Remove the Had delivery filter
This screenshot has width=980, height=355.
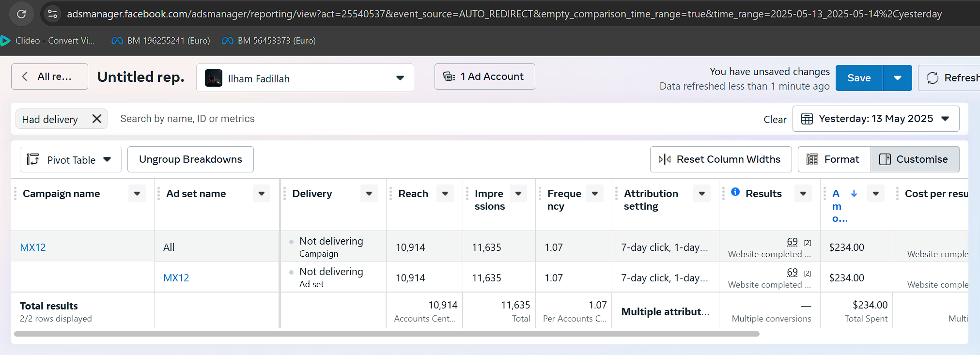(97, 119)
